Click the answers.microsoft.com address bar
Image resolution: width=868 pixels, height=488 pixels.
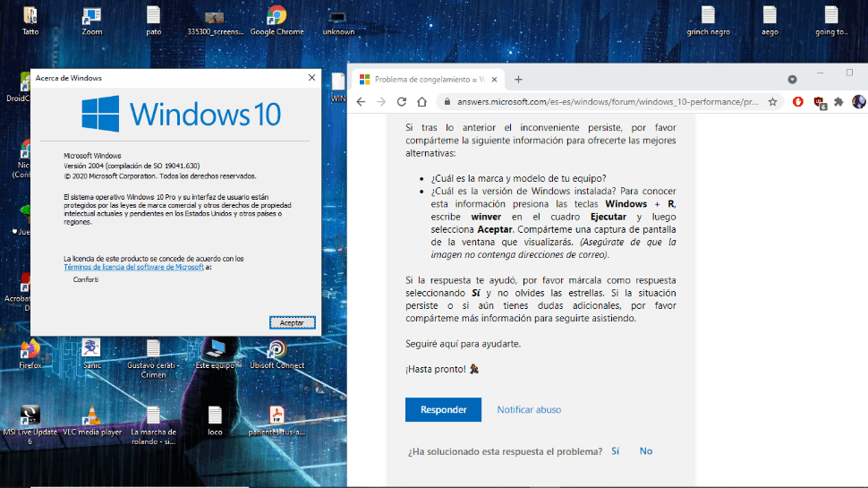tap(608, 102)
